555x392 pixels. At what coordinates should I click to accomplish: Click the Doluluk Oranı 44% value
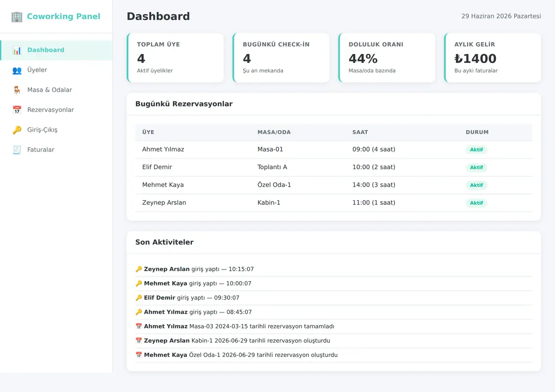[363, 59]
